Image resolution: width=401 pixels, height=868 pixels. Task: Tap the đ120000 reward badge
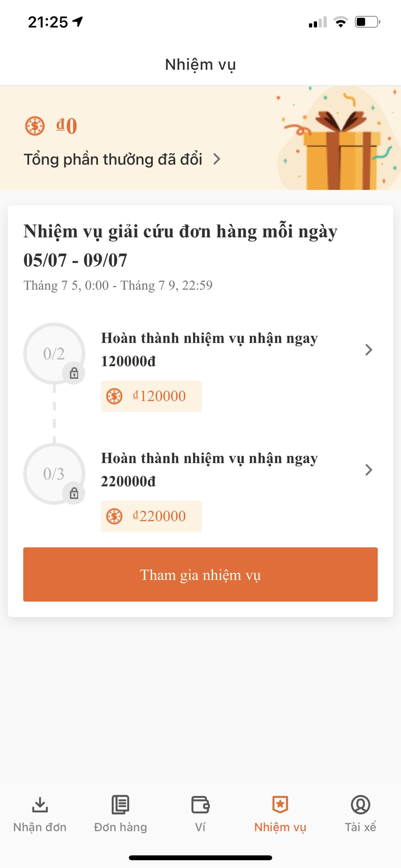pyautogui.click(x=151, y=396)
